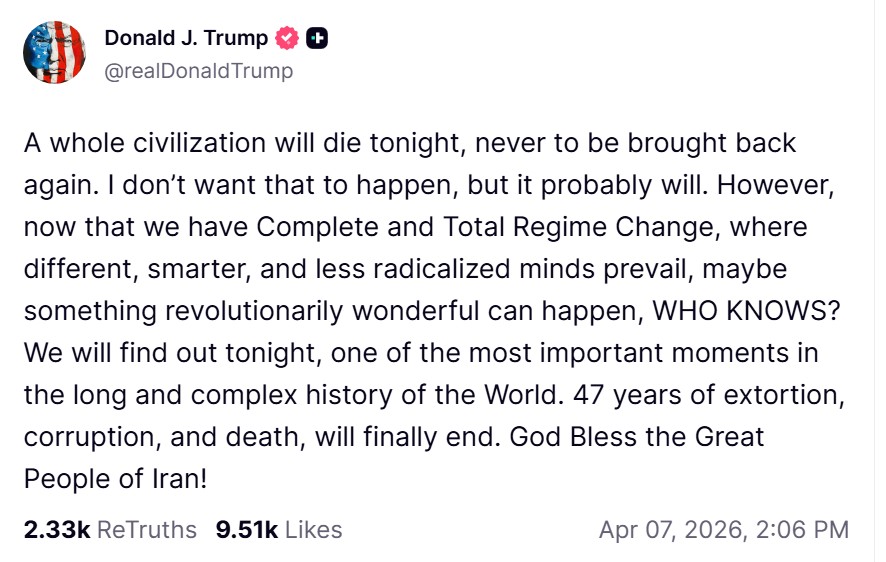The image size is (886, 562).
Task: View the 9.51k Likes count
Action: [x=246, y=529]
